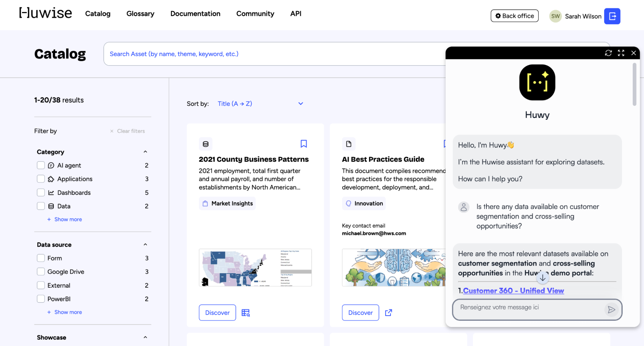Viewport: 644px width, 346px height.
Task: Collapse the Data source filter section
Action: (145, 245)
